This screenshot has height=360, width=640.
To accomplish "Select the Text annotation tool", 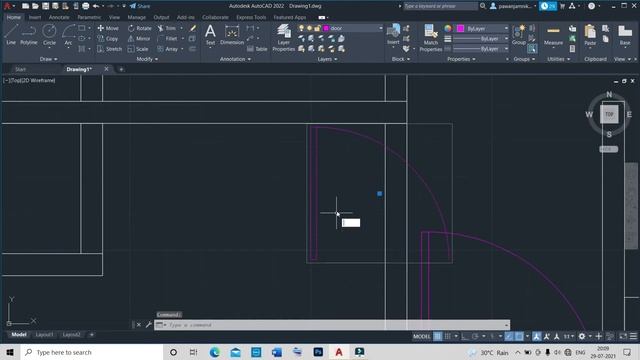I will (210, 34).
